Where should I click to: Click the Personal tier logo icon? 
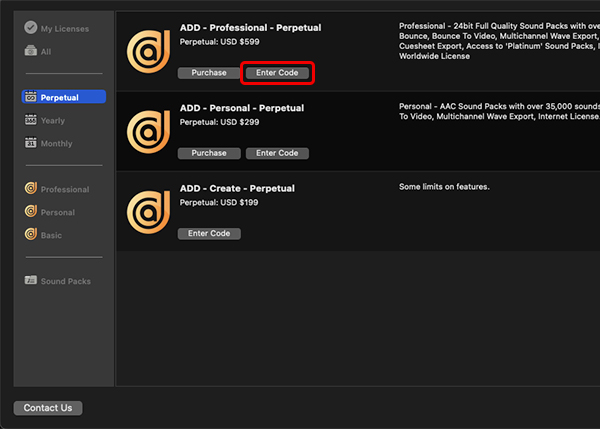tap(31, 211)
